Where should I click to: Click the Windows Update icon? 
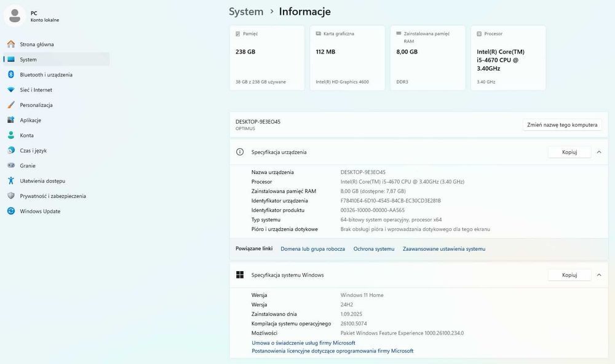coord(11,211)
